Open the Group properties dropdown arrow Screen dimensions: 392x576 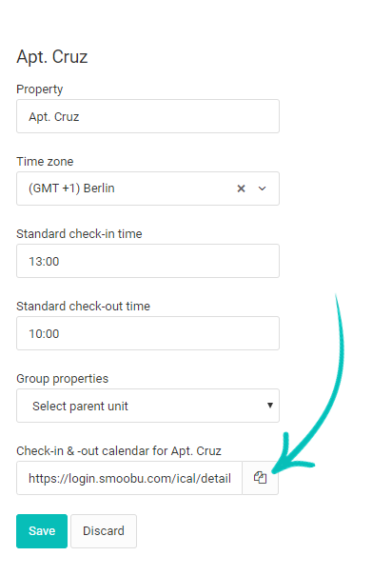(x=270, y=406)
